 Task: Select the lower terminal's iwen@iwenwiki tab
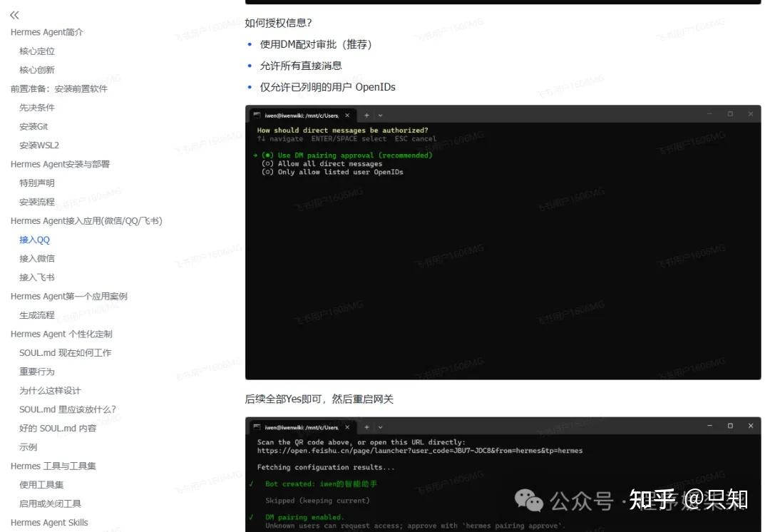pos(302,427)
